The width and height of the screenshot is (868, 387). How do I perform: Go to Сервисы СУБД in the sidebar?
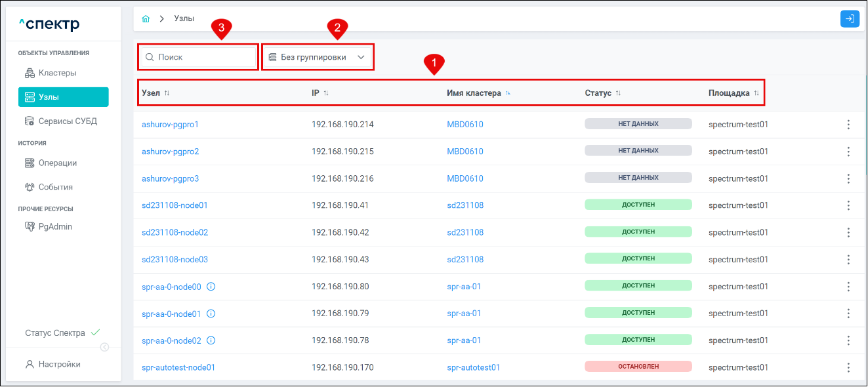point(68,121)
